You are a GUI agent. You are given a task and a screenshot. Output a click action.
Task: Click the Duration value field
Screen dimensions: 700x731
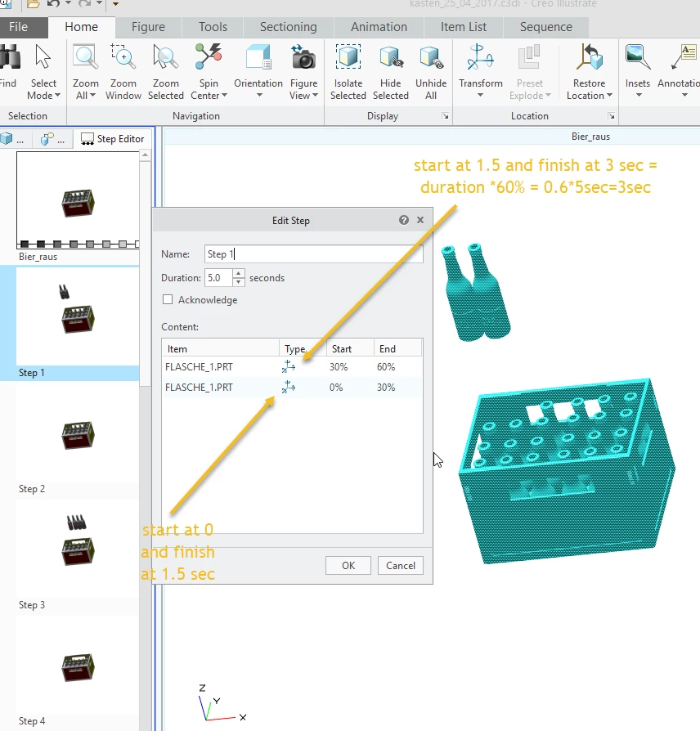click(218, 278)
